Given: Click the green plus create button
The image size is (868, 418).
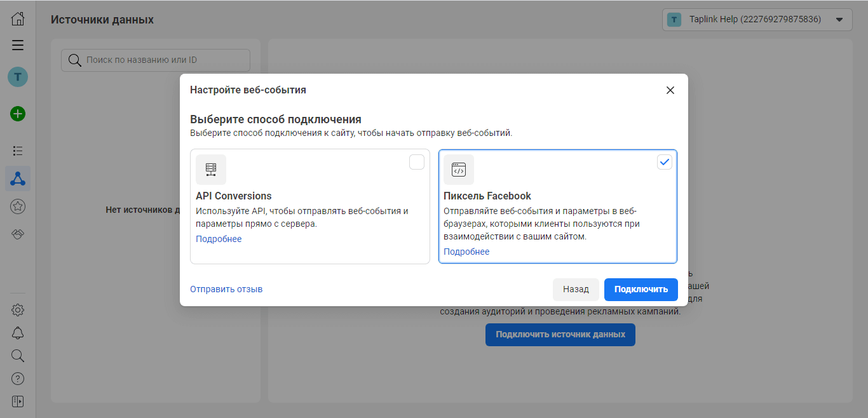Looking at the screenshot, I should point(18,114).
